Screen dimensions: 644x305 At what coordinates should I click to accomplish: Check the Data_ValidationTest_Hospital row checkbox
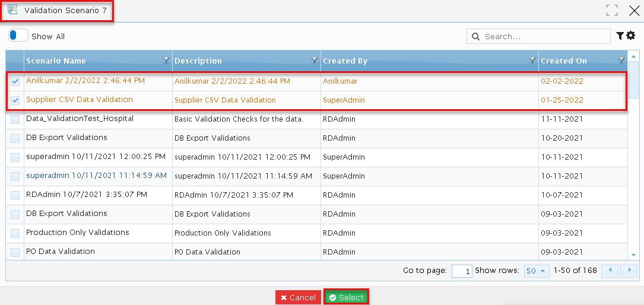pos(15,119)
